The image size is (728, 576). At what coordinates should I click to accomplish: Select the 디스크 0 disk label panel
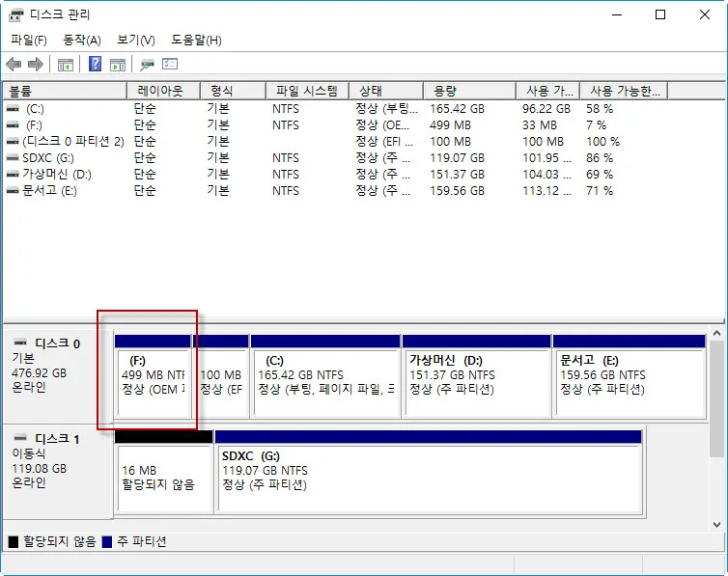(x=58, y=375)
